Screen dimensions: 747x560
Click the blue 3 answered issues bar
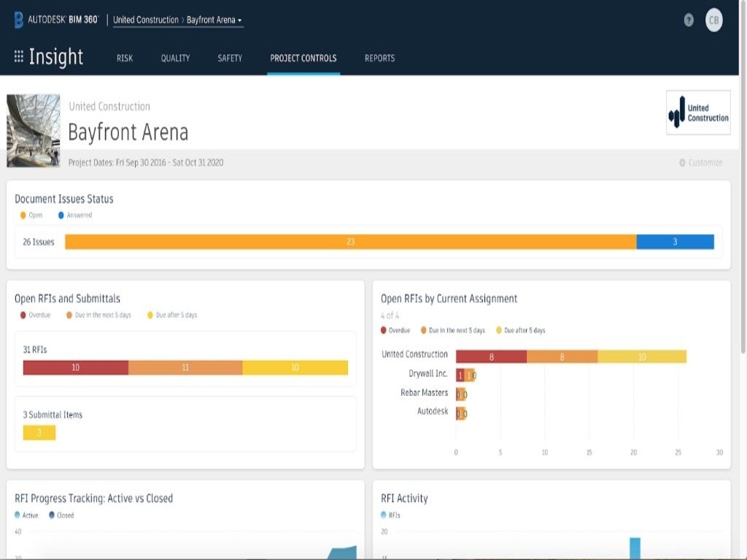(675, 242)
